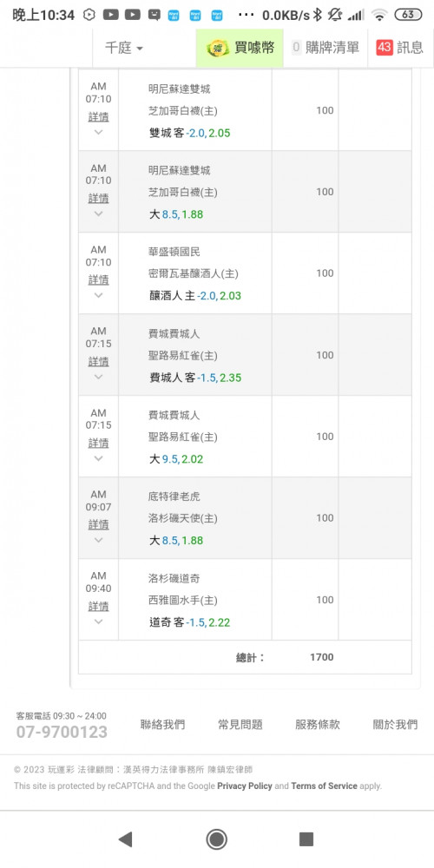Tap the 0 count badge by 購牌清單

[296, 48]
